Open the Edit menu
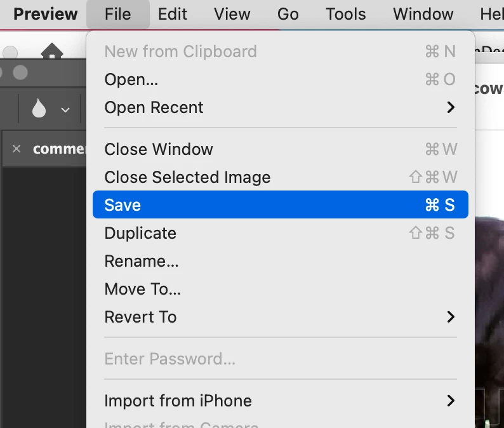 click(172, 14)
